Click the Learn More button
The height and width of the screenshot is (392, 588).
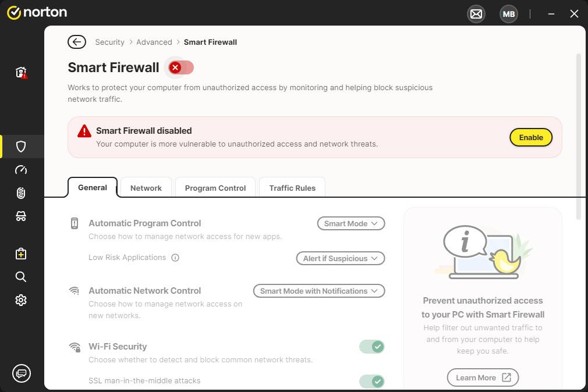point(483,377)
